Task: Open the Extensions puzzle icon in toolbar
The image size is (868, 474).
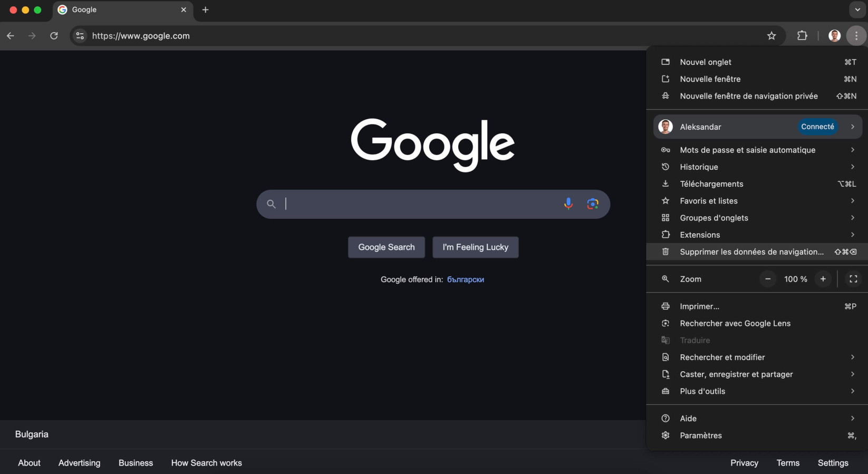Action: coord(802,36)
